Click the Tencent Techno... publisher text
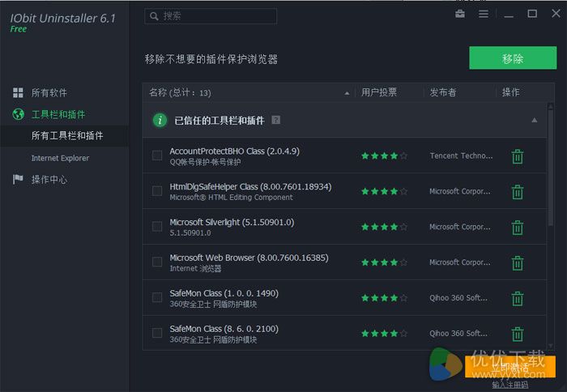 coord(461,156)
